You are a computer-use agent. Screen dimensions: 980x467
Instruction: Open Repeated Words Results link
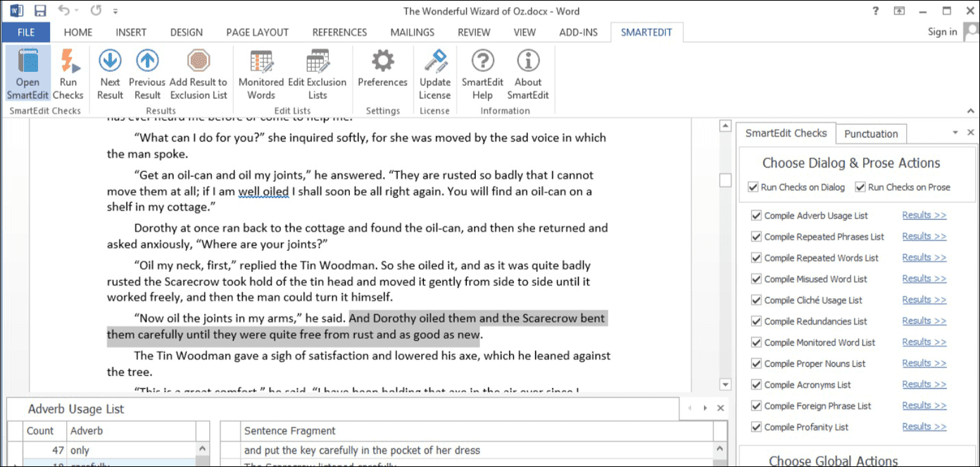924,257
